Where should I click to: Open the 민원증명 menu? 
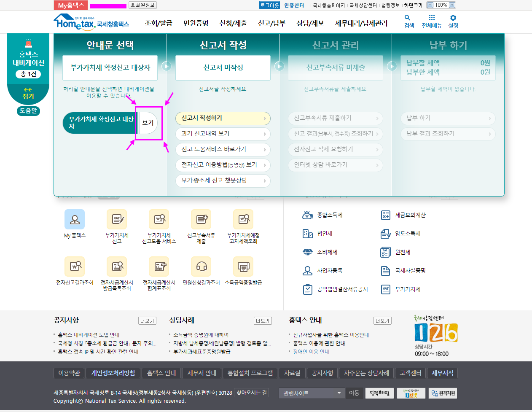[x=196, y=23]
